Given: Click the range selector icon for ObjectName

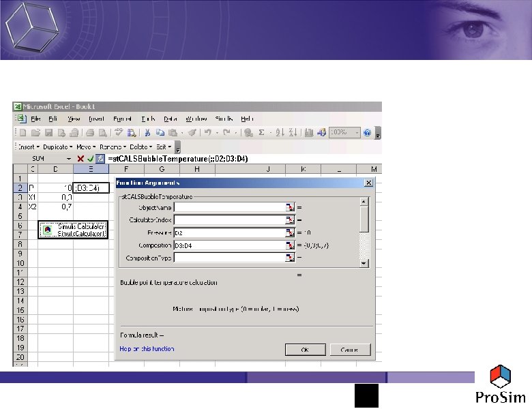Looking at the screenshot, I should pyautogui.click(x=290, y=207).
